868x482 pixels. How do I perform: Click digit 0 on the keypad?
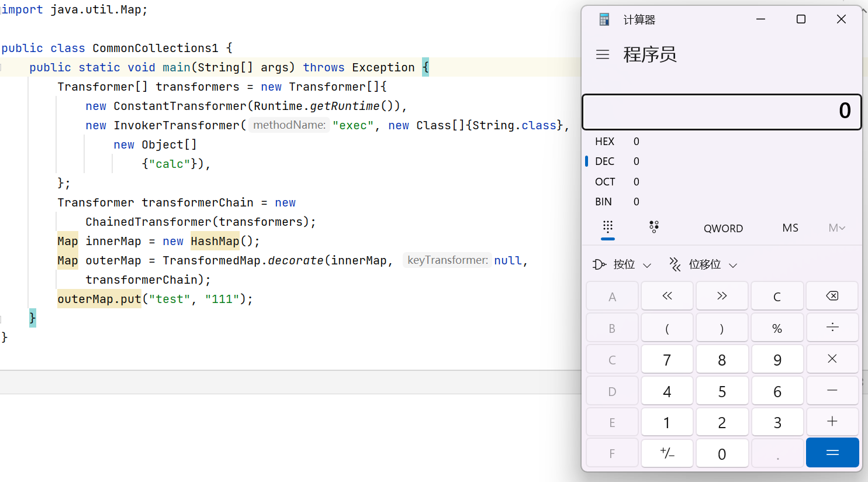(722, 453)
